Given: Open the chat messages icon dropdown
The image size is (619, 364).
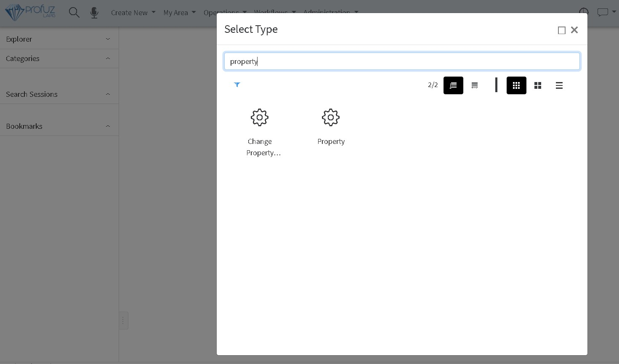Looking at the screenshot, I should (x=603, y=12).
